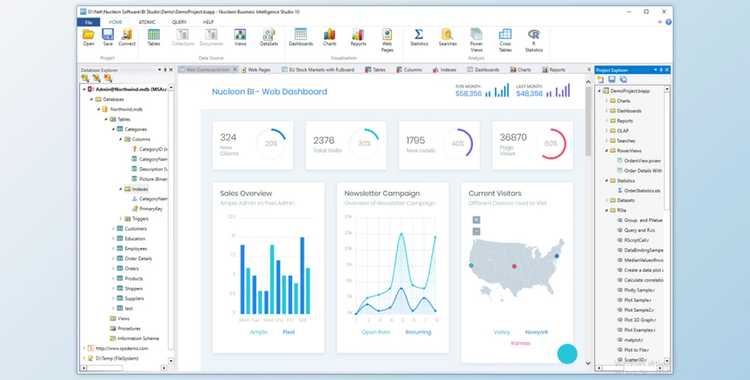Click the Statistics sigma icon
The image size is (750, 380).
click(x=419, y=38)
